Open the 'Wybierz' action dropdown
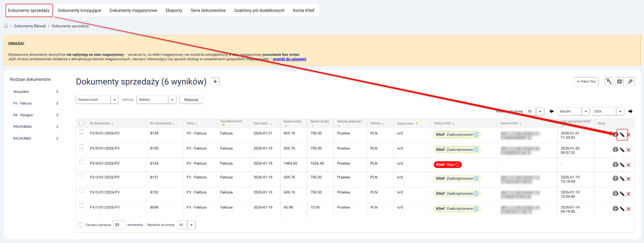The image size is (644, 243). (156, 100)
